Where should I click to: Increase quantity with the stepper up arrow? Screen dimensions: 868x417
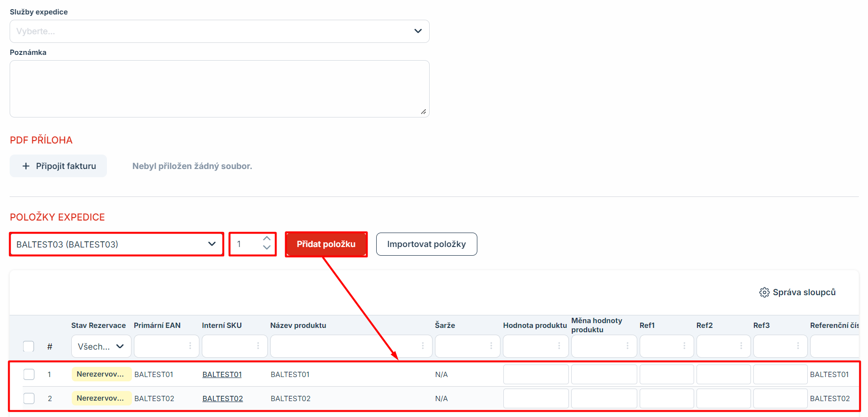(x=267, y=239)
